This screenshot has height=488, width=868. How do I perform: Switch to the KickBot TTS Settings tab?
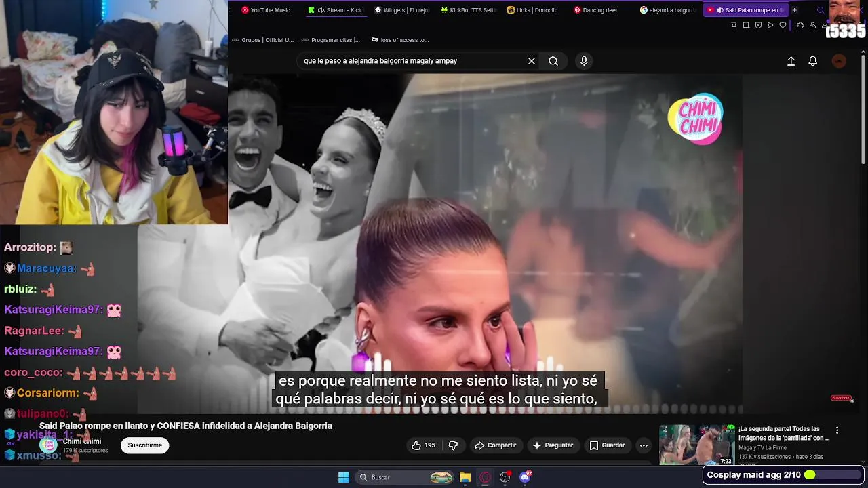click(469, 10)
